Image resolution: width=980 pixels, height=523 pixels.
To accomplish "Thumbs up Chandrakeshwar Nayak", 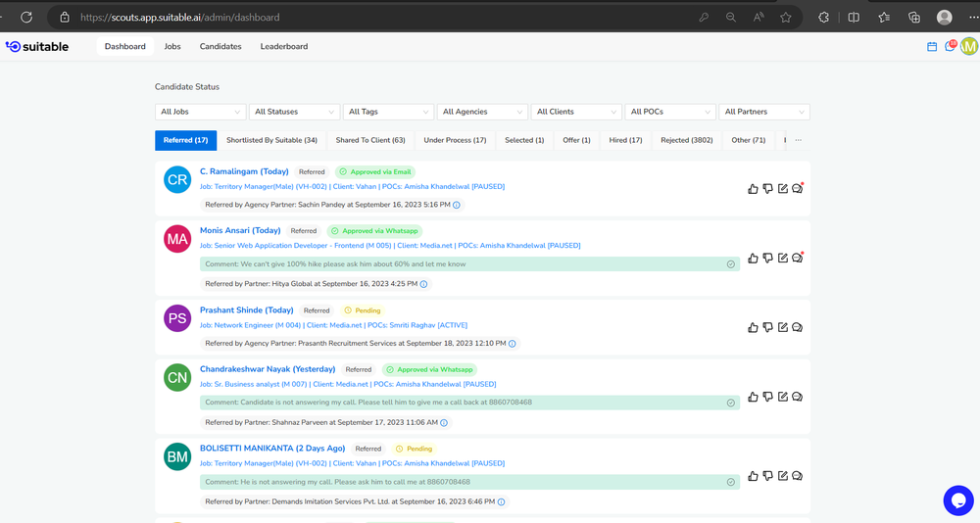I will [753, 397].
